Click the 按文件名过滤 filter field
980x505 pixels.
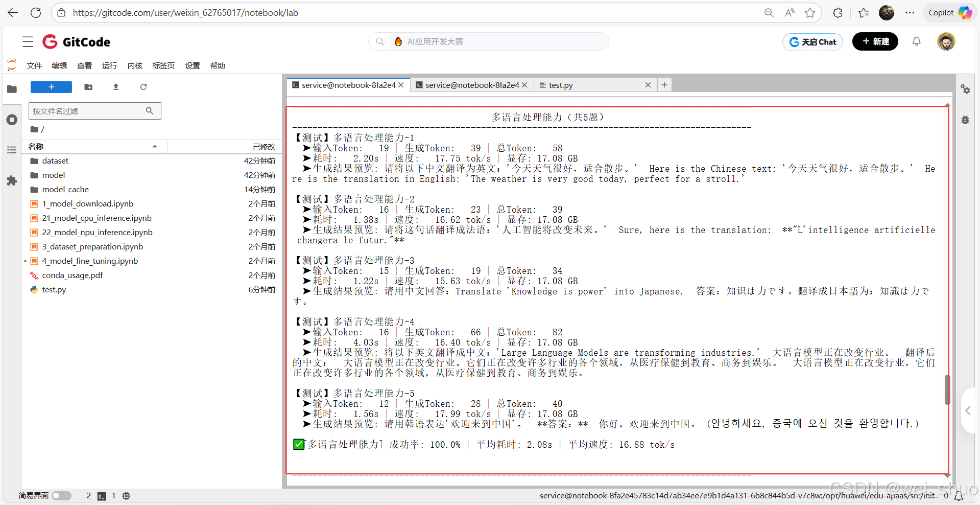pyautogui.click(x=95, y=111)
